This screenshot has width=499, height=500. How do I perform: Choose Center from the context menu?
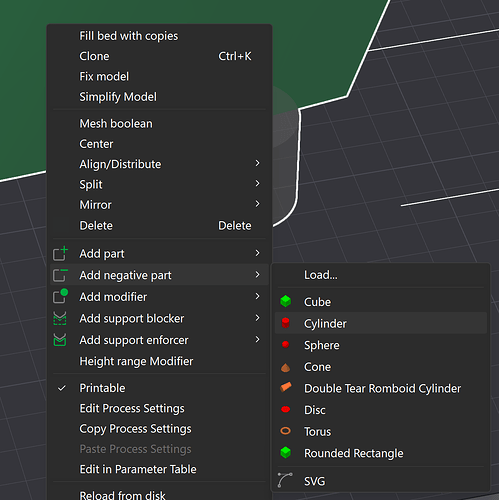tap(96, 144)
